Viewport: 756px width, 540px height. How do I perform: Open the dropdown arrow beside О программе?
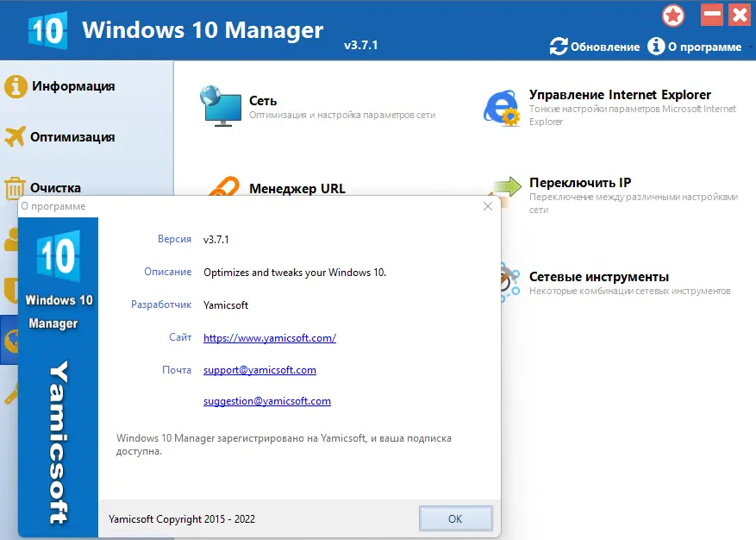(x=750, y=47)
